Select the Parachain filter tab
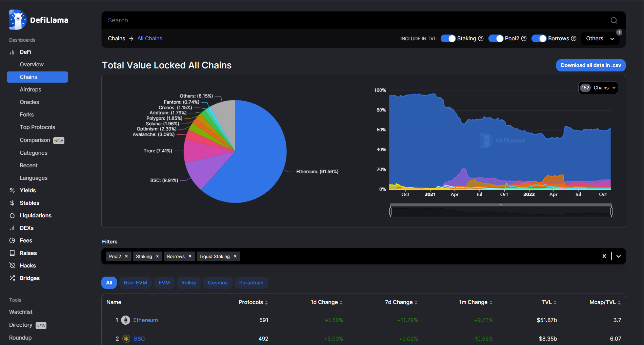 coord(251,282)
